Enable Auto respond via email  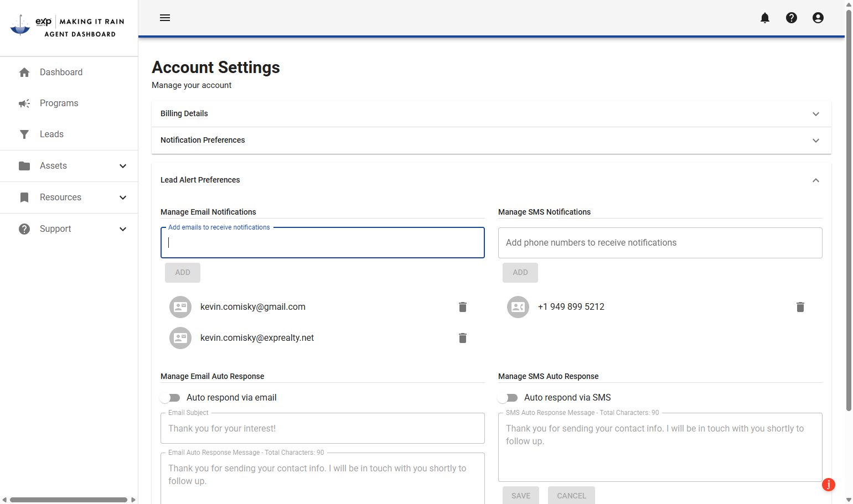pos(170,398)
